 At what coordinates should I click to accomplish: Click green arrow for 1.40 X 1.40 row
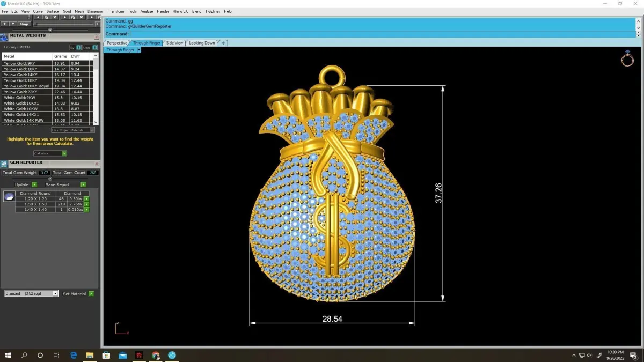(86, 210)
